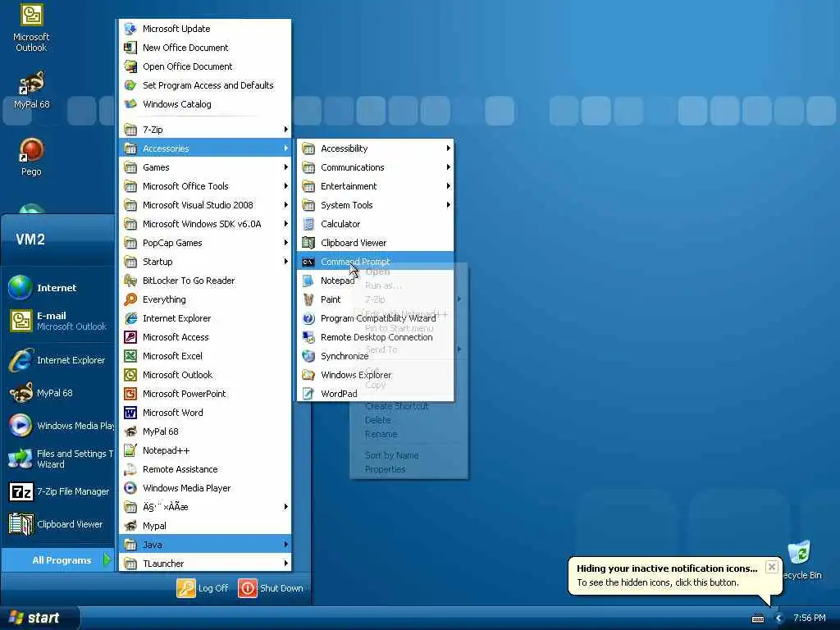The width and height of the screenshot is (840, 630).
Task: Launch Microsoft PowerPoint from All Programs
Action: coord(204,394)
